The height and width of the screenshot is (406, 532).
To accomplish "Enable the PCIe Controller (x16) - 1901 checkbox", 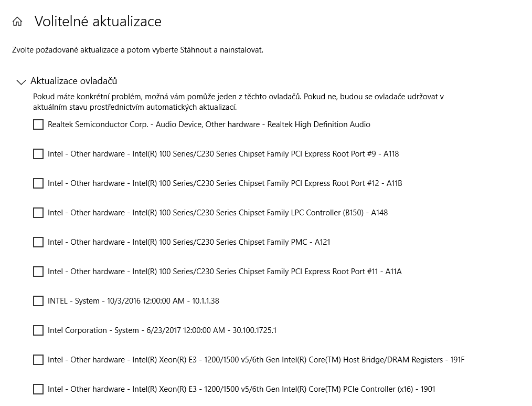I will (38, 389).
